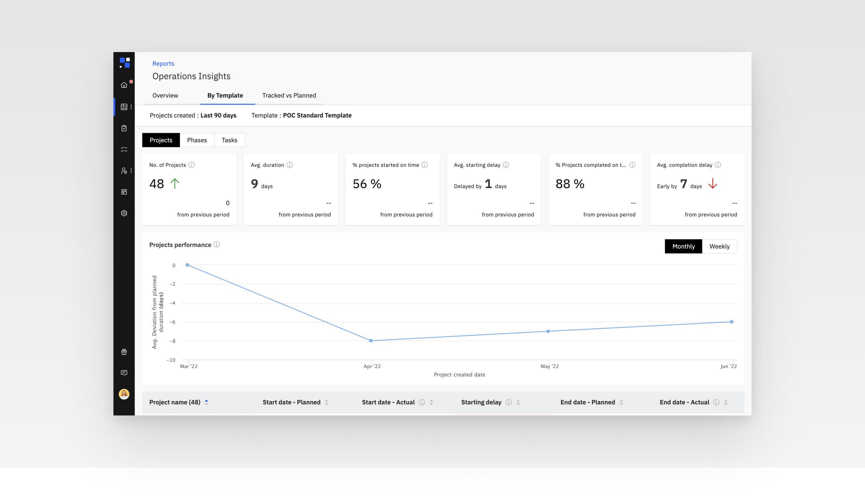This screenshot has width=865, height=504.
Task: Open the reports dashboard sidebar icon
Action: [124, 107]
